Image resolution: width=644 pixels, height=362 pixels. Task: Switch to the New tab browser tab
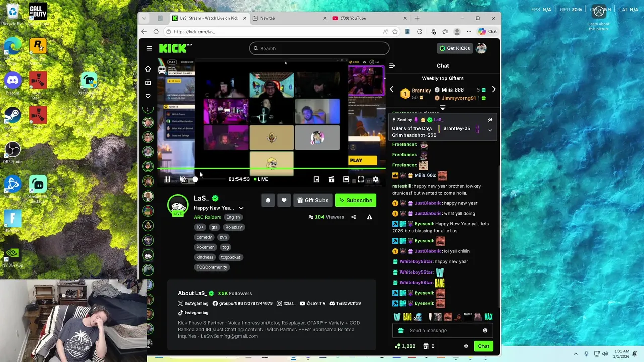[289, 18]
